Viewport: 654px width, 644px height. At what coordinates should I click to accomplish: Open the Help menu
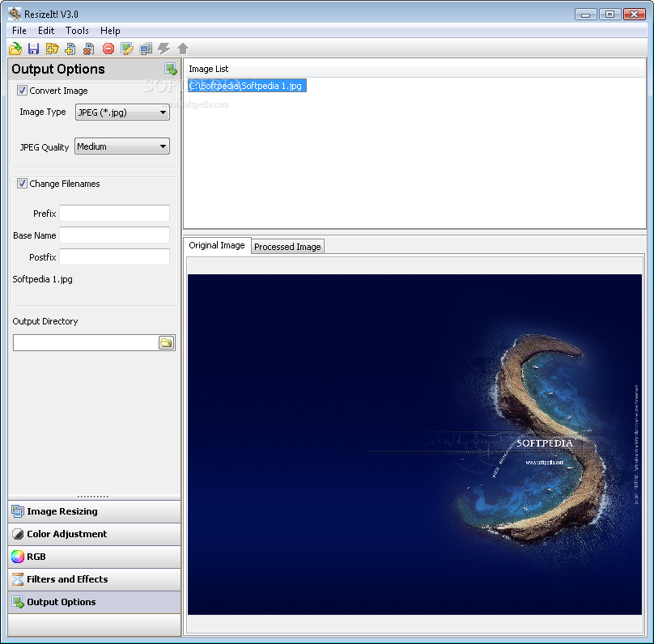click(x=110, y=31)
